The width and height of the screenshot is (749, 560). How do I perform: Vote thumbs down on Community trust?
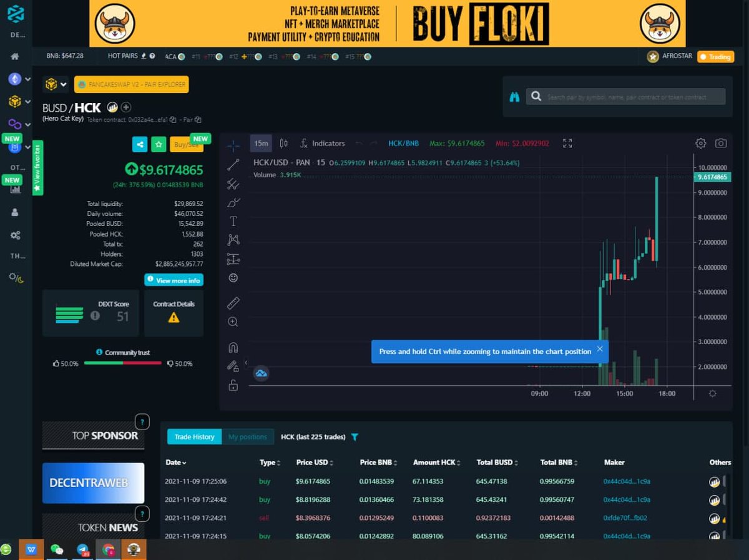(170, 363)
